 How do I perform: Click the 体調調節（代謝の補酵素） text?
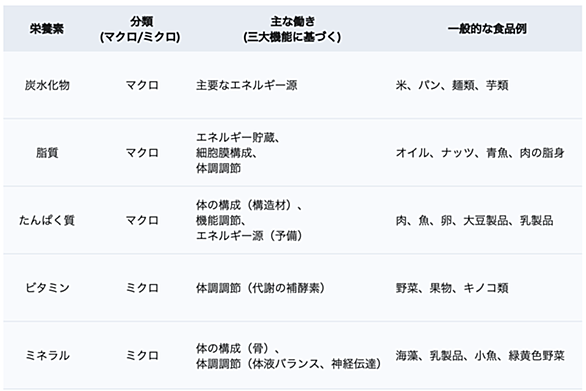tap(260, 288)
